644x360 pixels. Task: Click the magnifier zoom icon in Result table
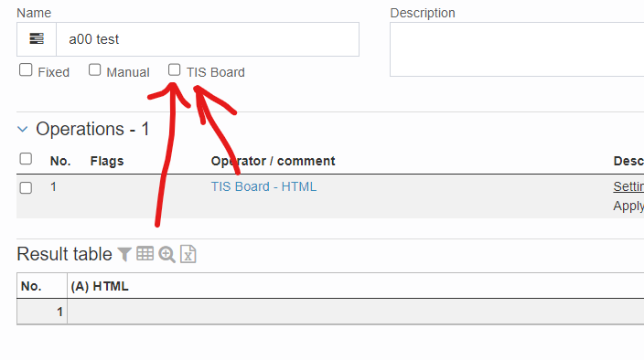coord(167,255)
